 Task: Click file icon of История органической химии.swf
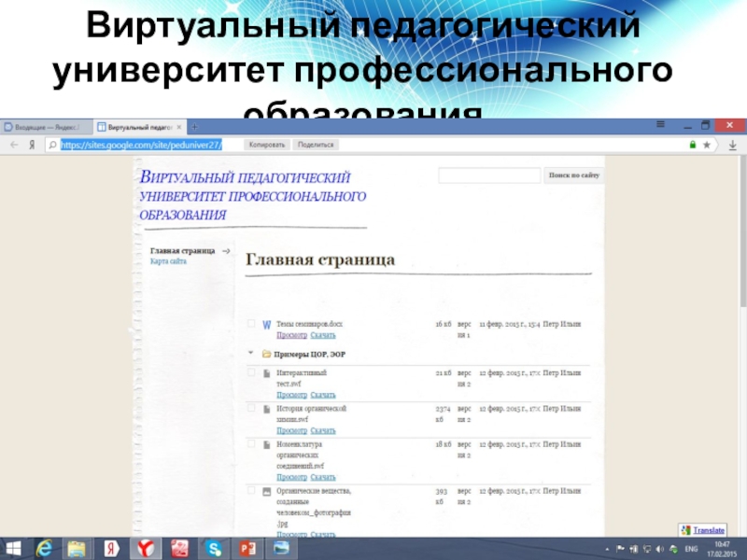(x=267, y=409)
